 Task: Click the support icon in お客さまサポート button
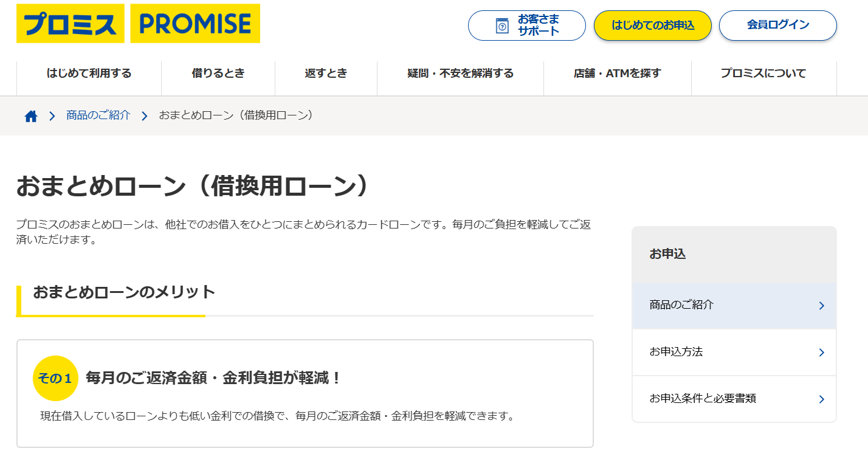click(502, 26)
